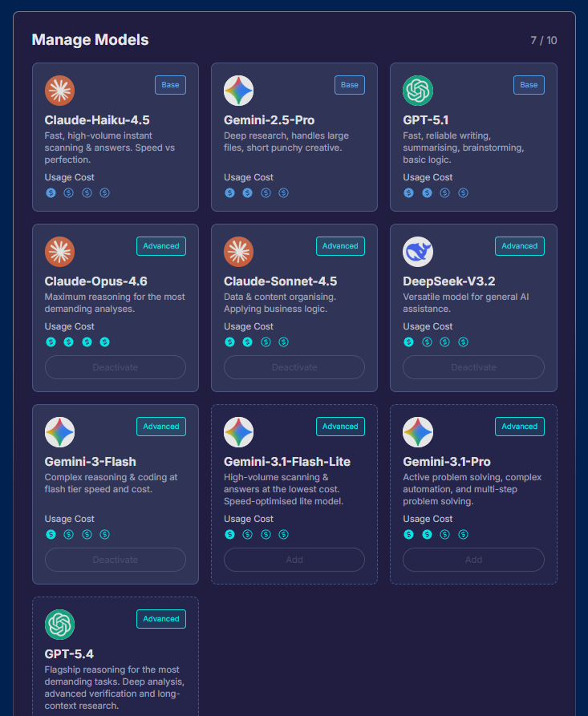Image resolution: width=588 pixels, height=716 pixels.
Task: Click the GPT-5.1 title
Action: 426,120
